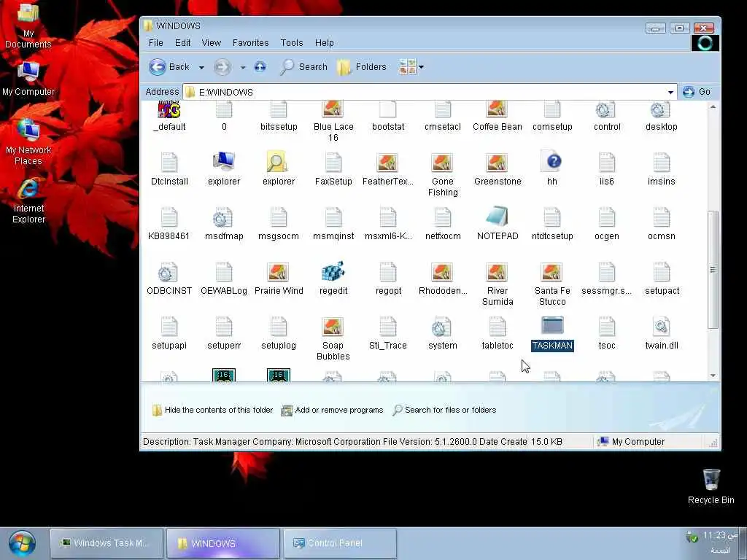747x560 pixels.
Task: Select the Soap Bubbles bitmap icon
Action: (x=333, y=327)
